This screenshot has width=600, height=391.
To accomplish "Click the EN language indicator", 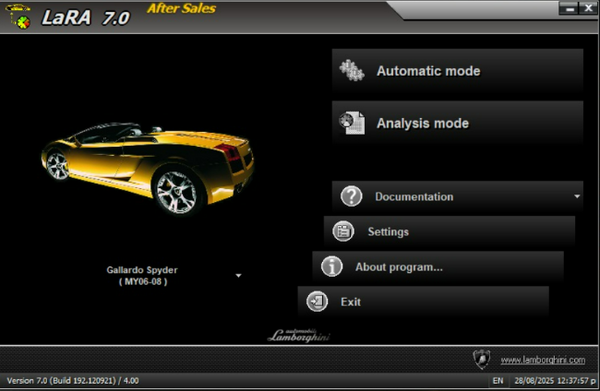I will pyautogui.click(x=498, y=381).
